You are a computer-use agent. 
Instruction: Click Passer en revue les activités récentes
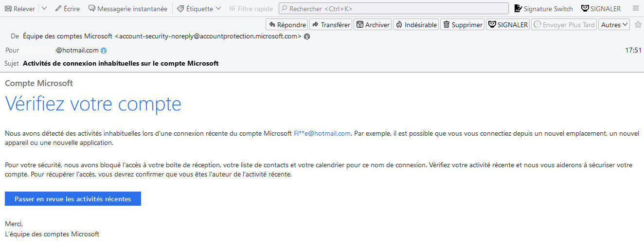pos(73,199)
